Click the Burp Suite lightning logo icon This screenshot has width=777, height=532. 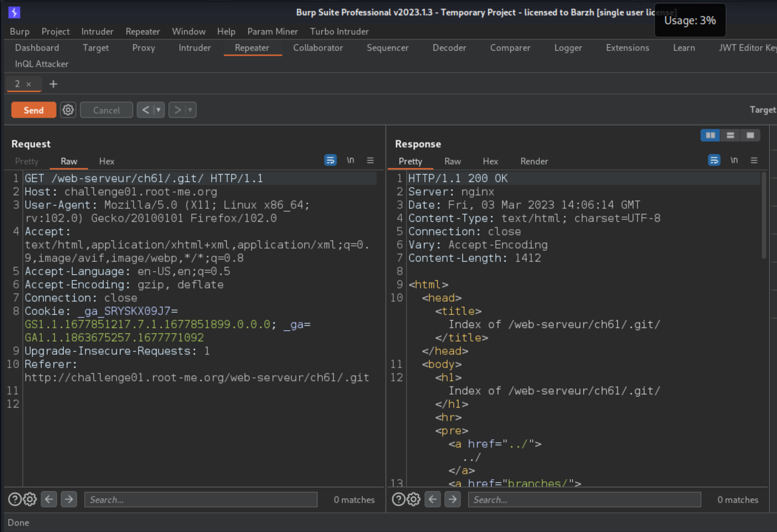14,12
